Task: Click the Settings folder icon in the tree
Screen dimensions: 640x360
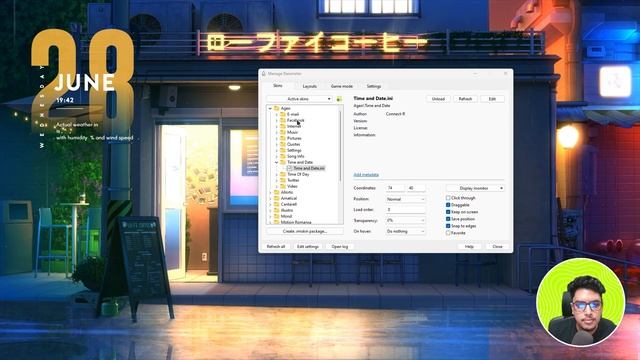Action: (283, 150)
